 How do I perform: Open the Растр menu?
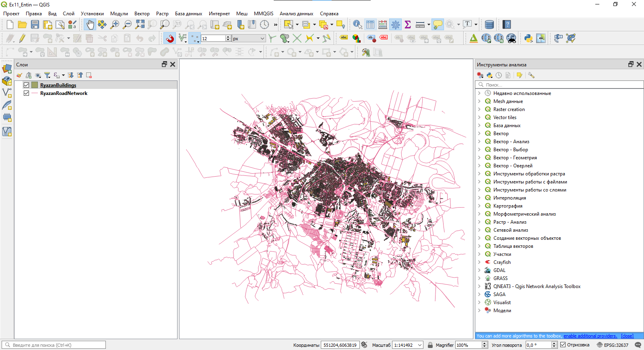coord(162,14)
